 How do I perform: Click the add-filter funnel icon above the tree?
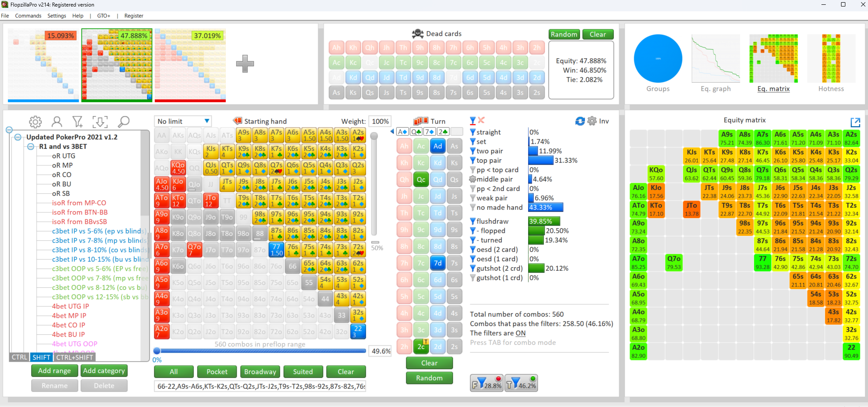pos(77,121)
